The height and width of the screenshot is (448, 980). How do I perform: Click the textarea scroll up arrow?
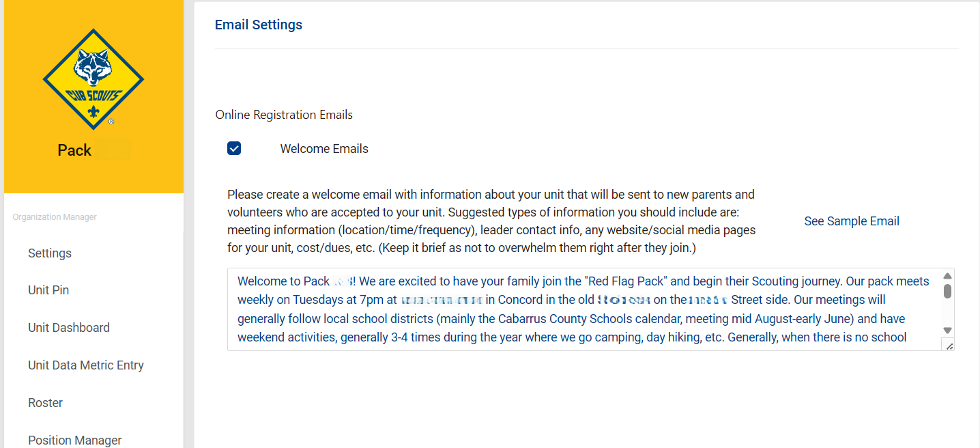(947, 276)
